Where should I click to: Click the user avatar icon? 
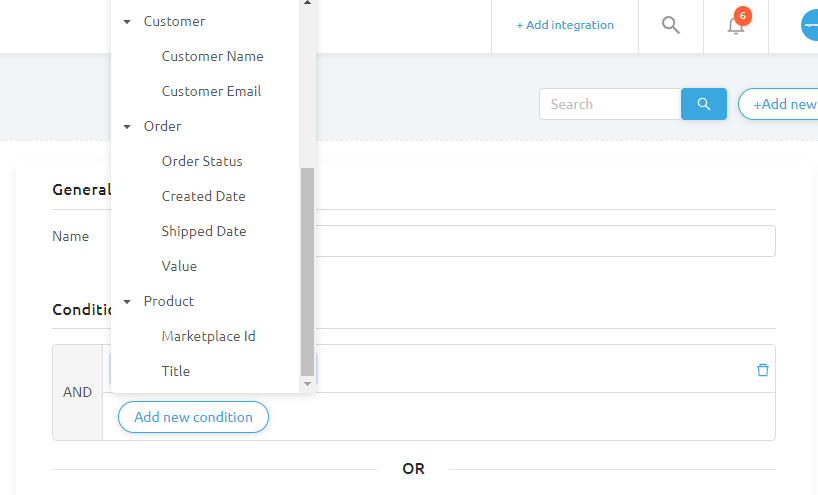[810, 25]
